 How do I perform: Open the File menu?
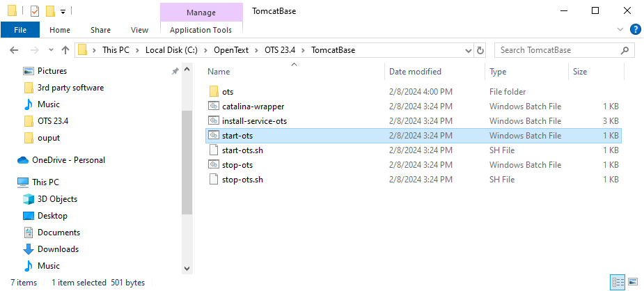20,30
